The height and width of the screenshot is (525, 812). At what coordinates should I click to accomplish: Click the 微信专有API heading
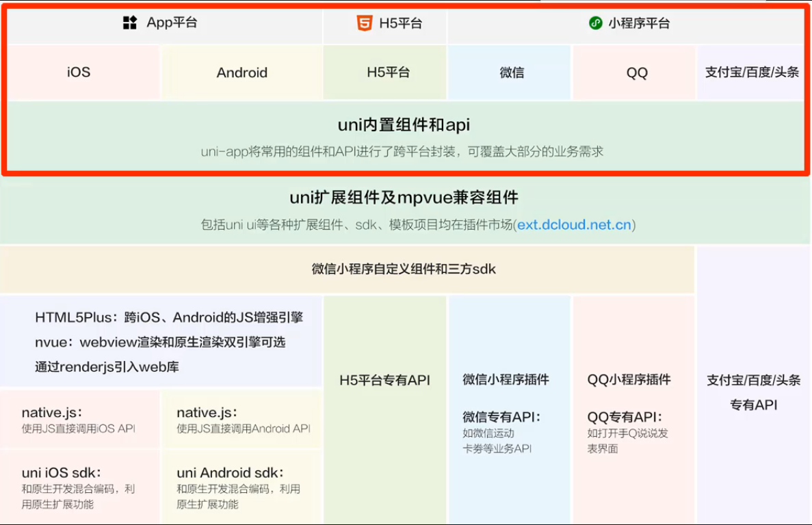pyautogui.click(x=501, y=417)
